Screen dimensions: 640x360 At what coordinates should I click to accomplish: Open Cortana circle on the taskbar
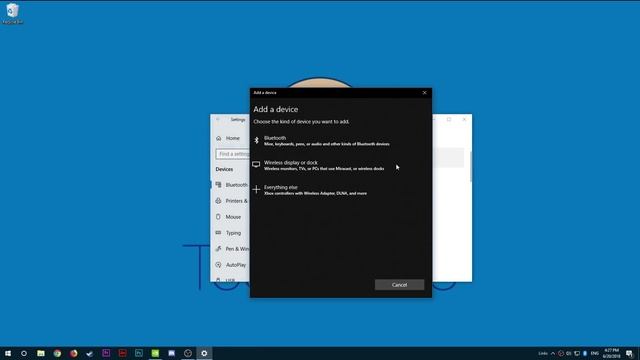coord(24,353)
